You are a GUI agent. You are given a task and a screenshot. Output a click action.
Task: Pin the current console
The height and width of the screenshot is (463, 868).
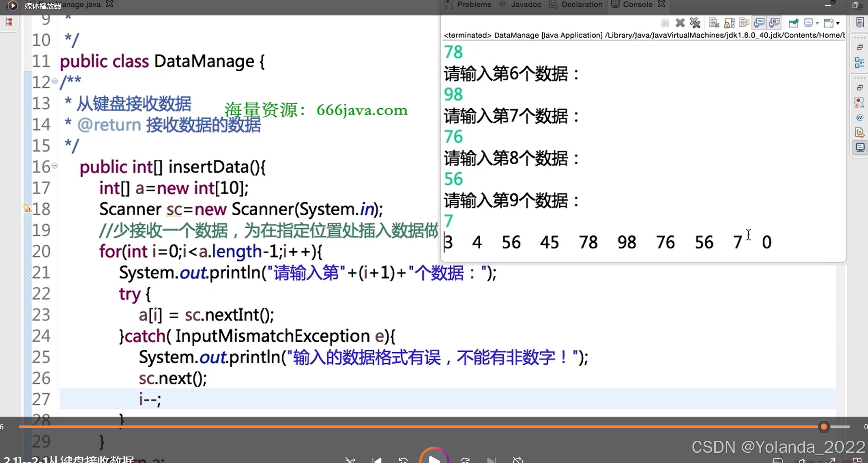click(793, 23)
